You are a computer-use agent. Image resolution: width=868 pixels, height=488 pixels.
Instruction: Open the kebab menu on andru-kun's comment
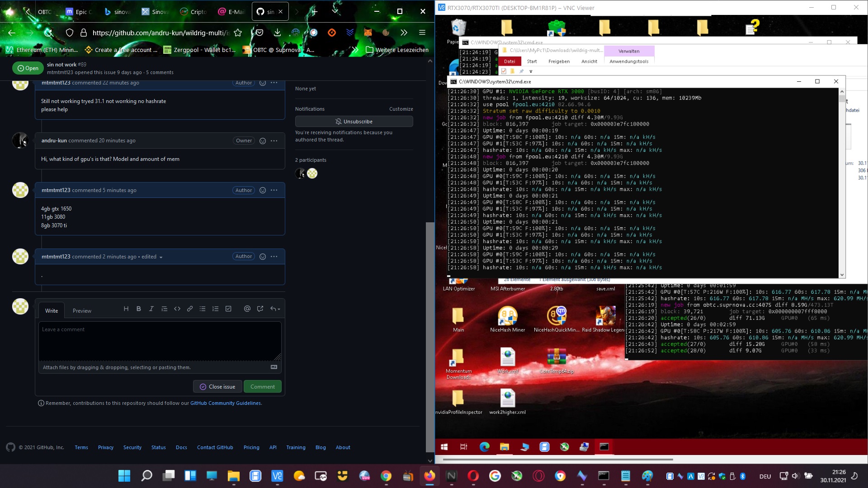tap(274, 141)
